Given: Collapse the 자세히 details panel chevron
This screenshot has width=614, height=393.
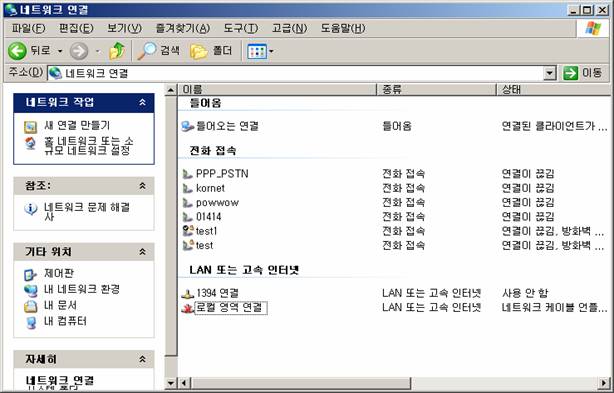Looking at the screenshot, I should [x=143, y=359].
